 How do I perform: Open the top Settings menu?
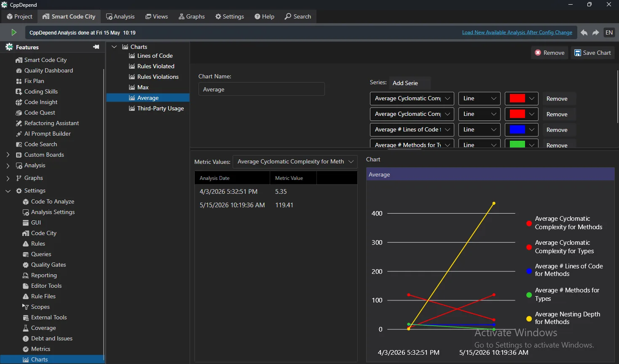pos(229,16)
